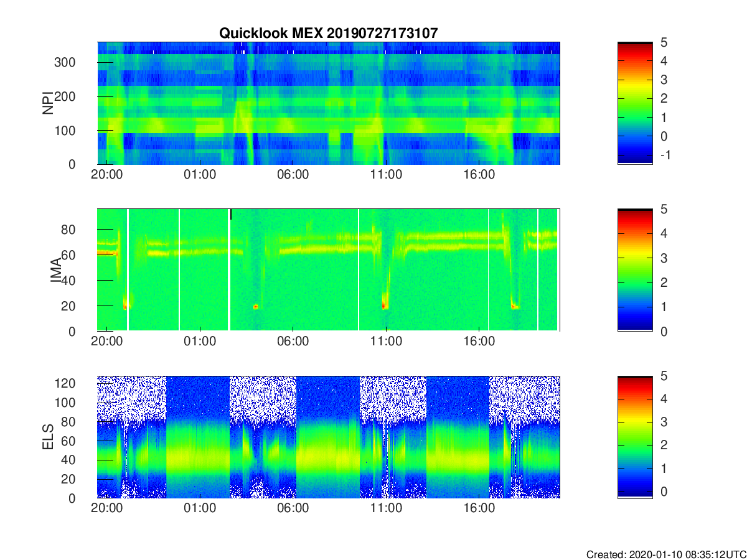The image size is (747, 560).
Task: Click the 20:00 tick under ELS panel
Action: [x=106, y=508]
